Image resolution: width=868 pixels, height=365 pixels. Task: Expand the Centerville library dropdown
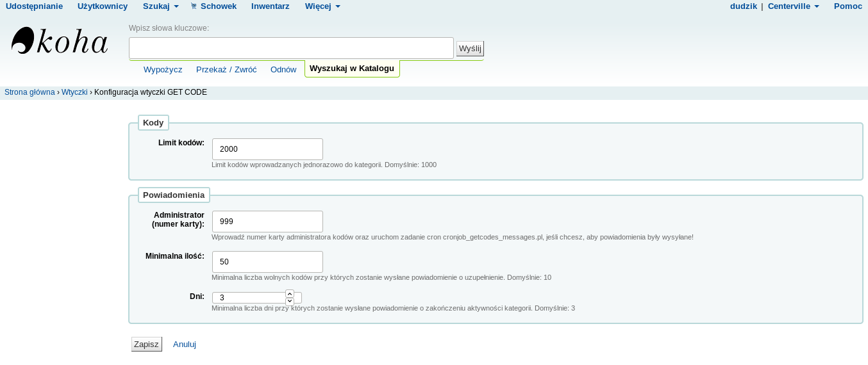[x=793, y=6]
